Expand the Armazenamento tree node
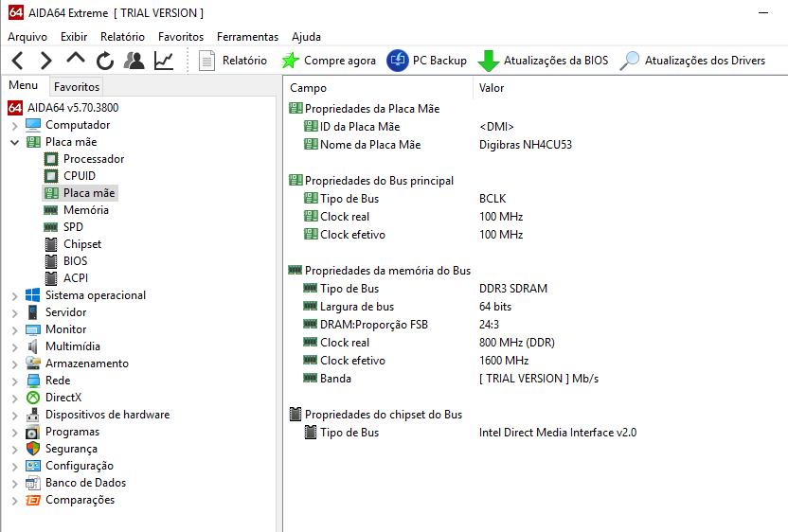The height and width of the screenshot is (532, 788). coord(14,364)
